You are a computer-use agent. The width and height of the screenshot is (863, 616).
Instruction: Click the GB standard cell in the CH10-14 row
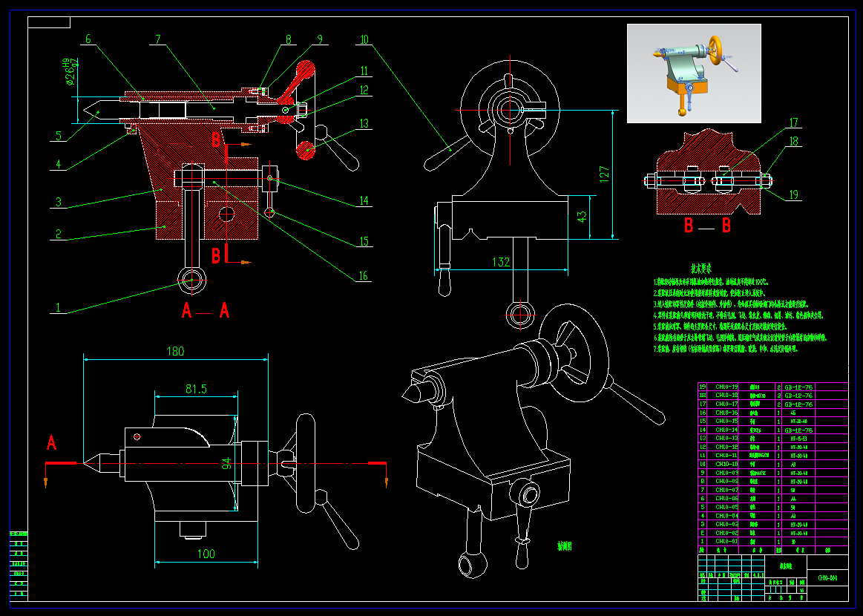(x=798, y=430)
